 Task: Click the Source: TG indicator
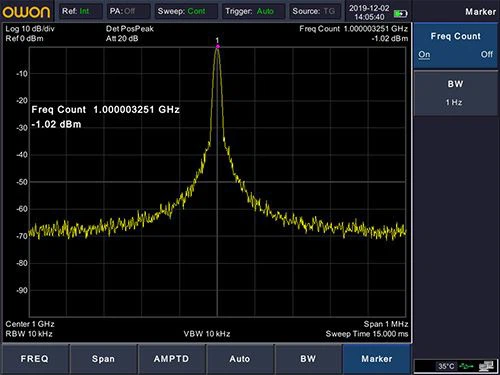tap(315, 11)
